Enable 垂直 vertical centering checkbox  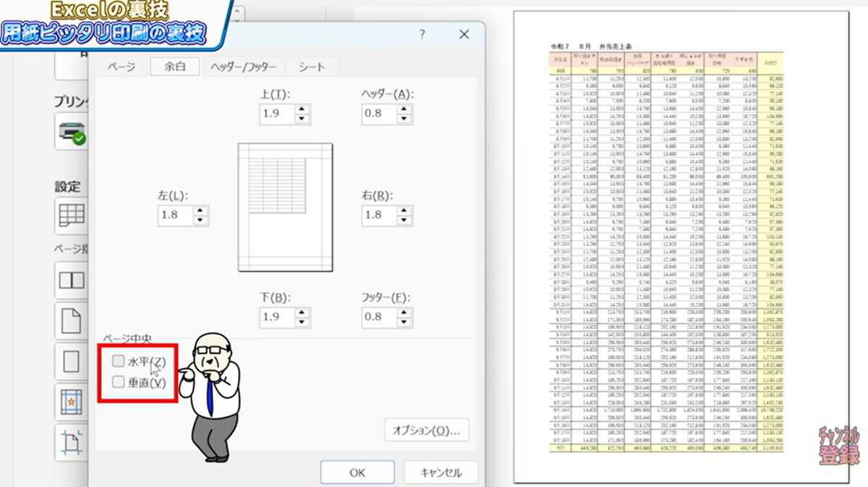point(119,382)
